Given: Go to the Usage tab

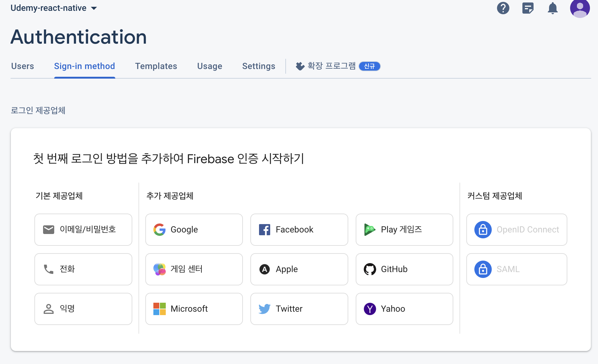Looking at the screenshot, I should 210,66.
